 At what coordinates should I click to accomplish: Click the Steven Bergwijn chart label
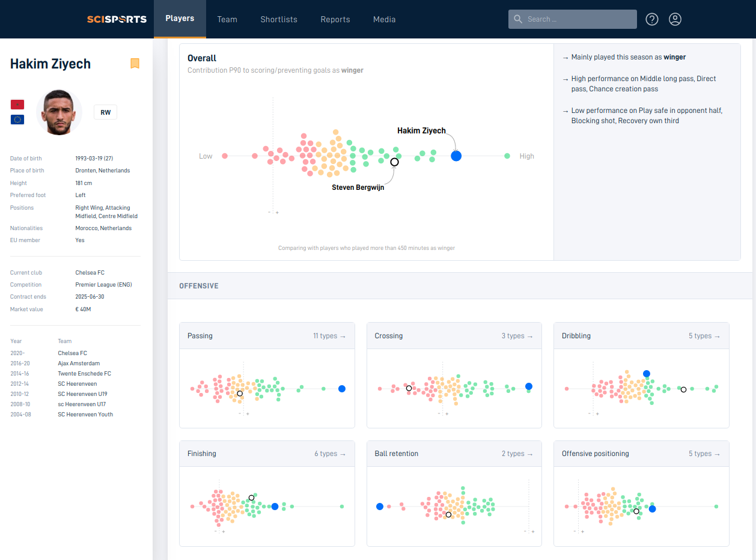click(x=358, y=187)
